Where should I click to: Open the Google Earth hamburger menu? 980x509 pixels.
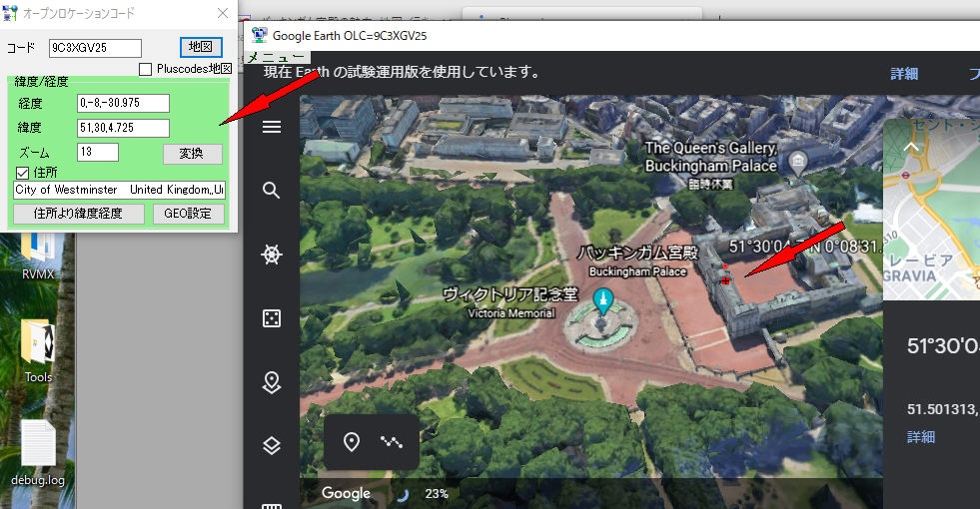[271, 127]
